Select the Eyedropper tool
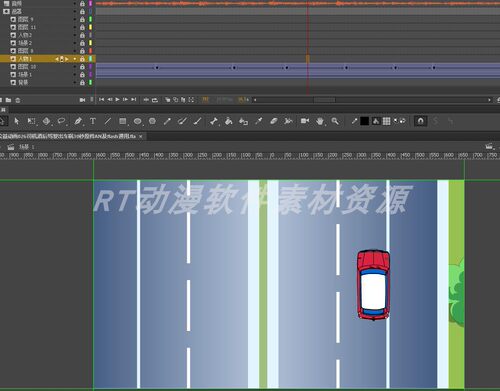This screenshot has height=391, width=500. [259, 121]
